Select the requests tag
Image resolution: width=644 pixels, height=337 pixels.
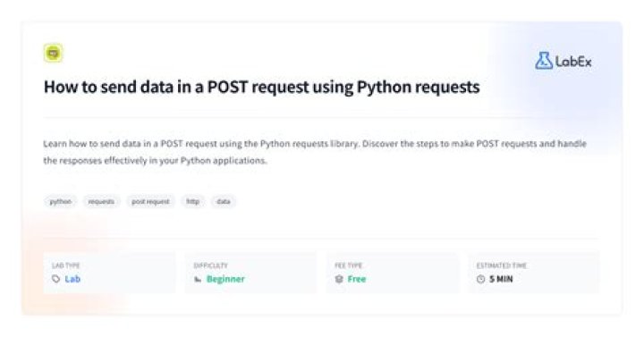pyautogui.click(x=101, y=201)
